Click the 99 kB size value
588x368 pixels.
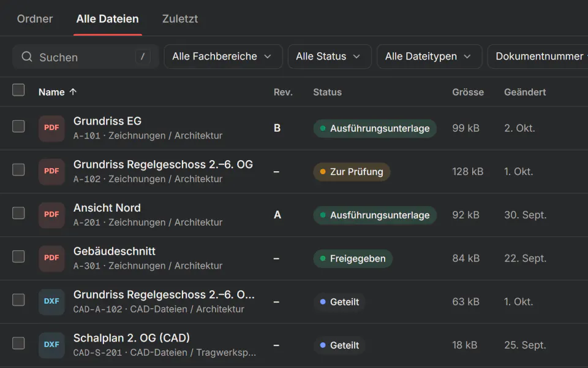(x=466, y=128)
